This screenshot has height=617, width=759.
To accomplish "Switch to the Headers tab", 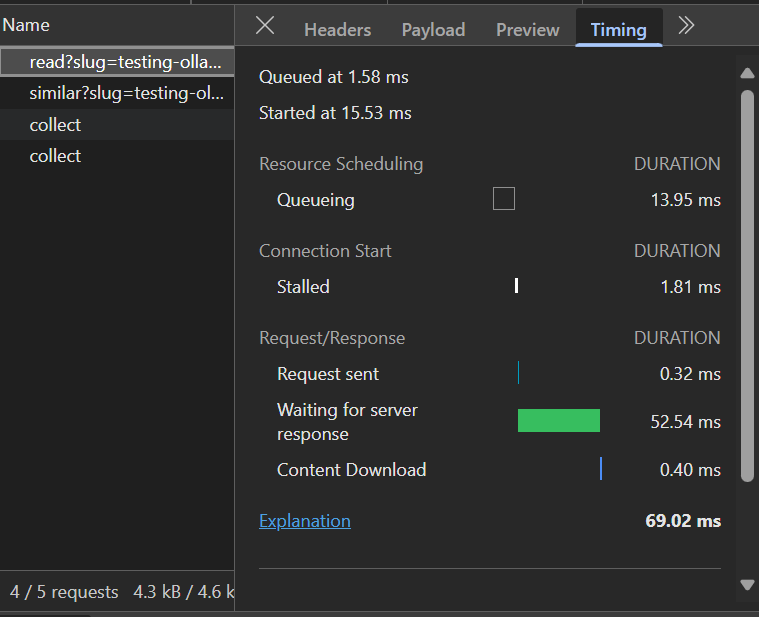I will [x=337, y=30].
